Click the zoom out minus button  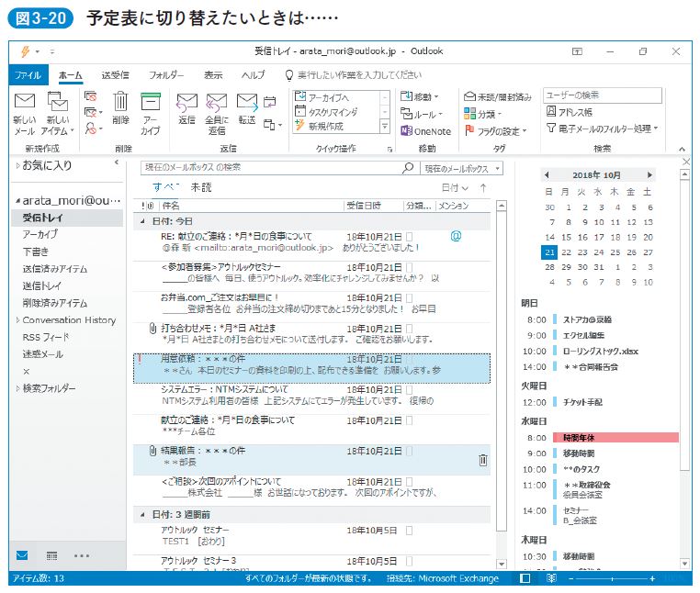(570, 578)
